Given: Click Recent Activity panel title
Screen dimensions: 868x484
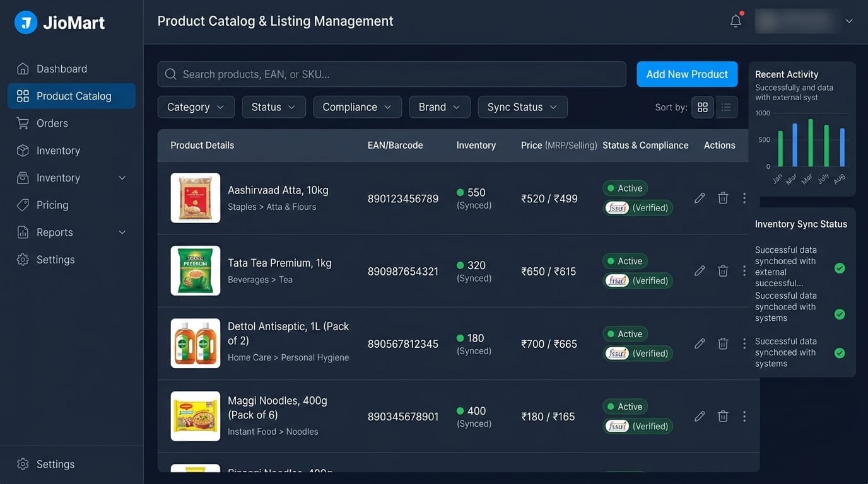Looking at the screenshot, I should (787, 74).
